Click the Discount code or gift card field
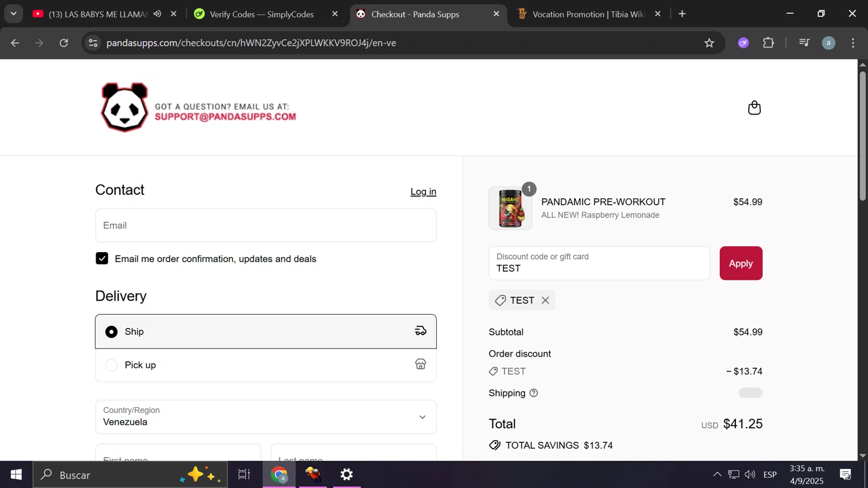868x488 pixels. pos(599,263)
